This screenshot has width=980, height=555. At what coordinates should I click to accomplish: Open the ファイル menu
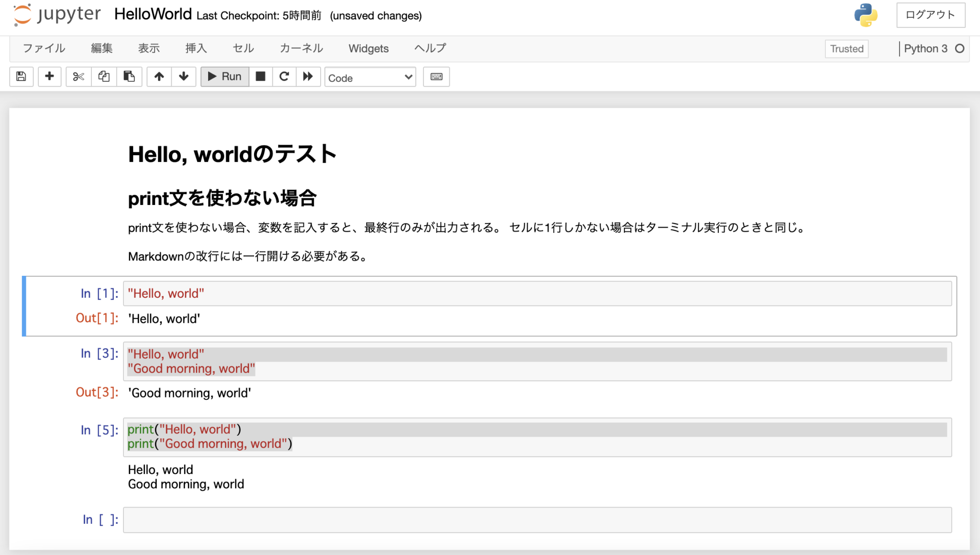click(x=43, y=48)
